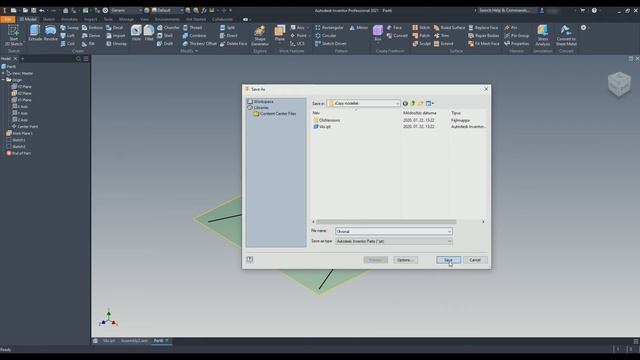Click the search icon in Model browser
The width and height of the screenshot is (640, 360).
coord(78,59)
